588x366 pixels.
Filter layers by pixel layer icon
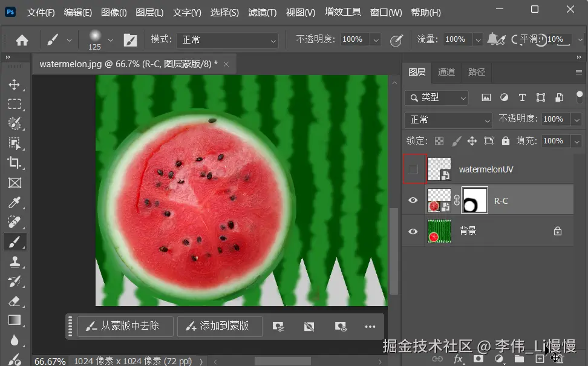point(486,97)
